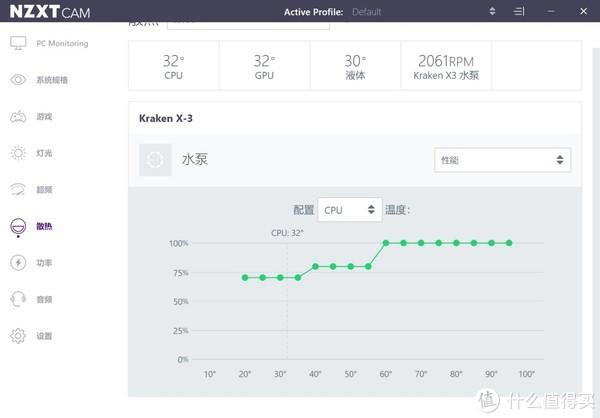Select the curve point at 30°

280,278
